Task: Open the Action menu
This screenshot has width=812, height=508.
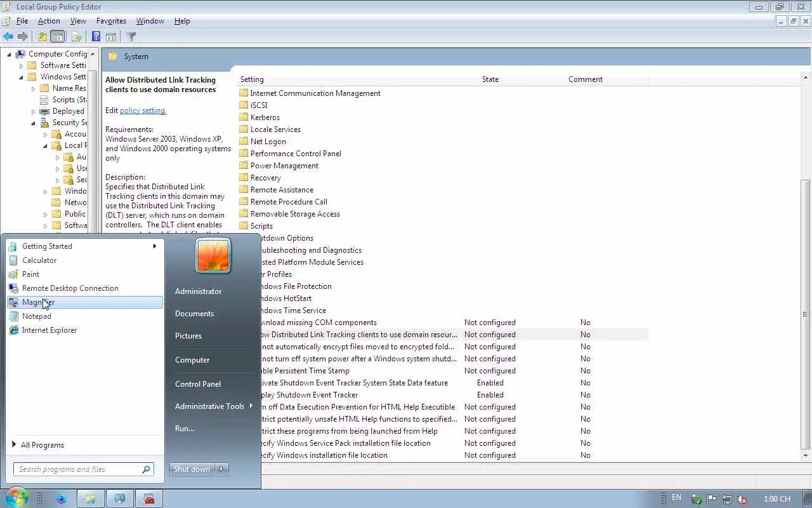Action: [49, 21]
